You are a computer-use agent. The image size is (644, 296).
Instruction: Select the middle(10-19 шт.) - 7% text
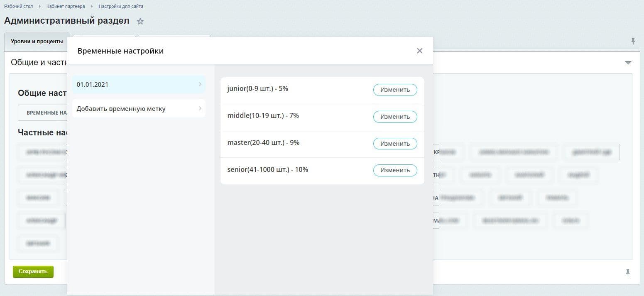[263, 115]
